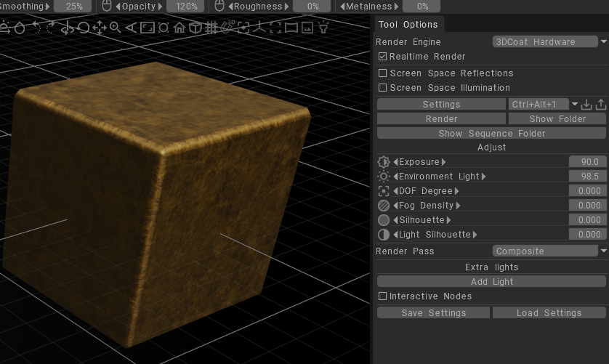609x364 pixels.
Task: Select the zoom magnifier icon
Action: click(115, 28)
